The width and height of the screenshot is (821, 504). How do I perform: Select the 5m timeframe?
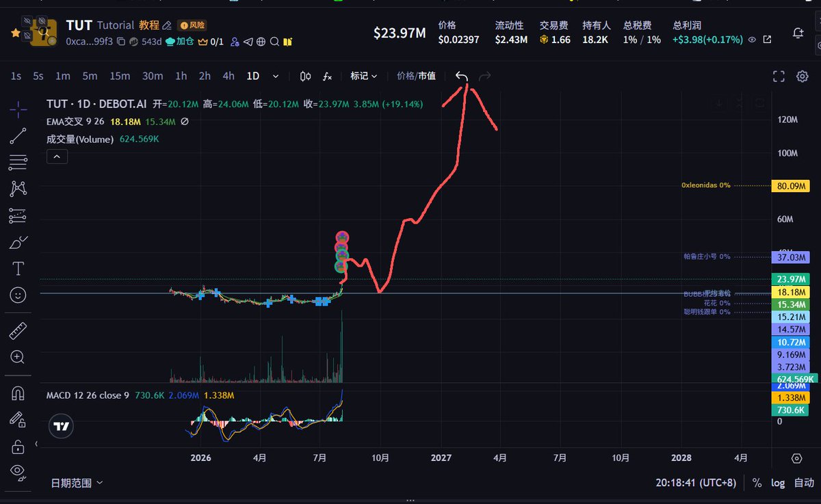(x=90, y=76)
